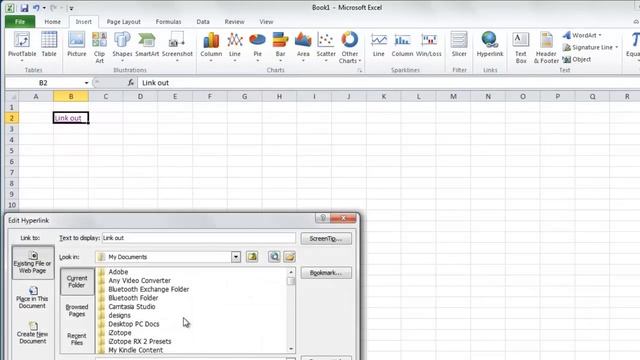Insert a Bar chart
This screenshot has width=640, height=360.
[x=280, y=46]
